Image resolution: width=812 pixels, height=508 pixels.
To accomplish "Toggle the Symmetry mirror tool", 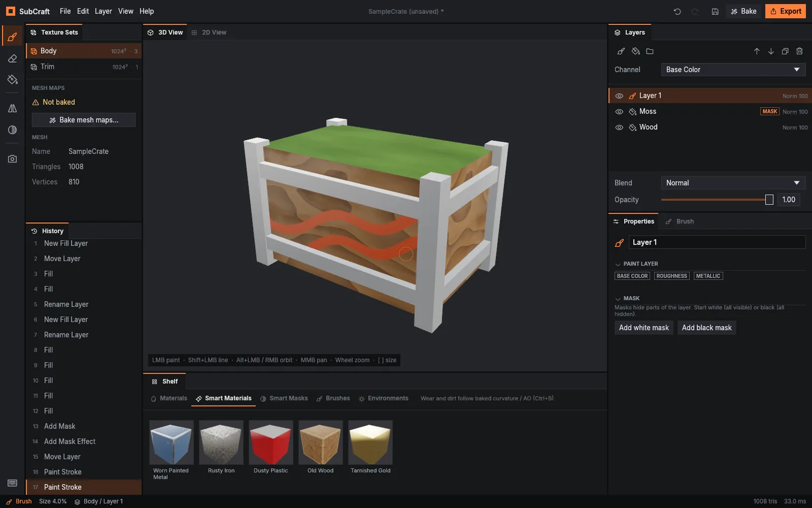I will [13, 108].
